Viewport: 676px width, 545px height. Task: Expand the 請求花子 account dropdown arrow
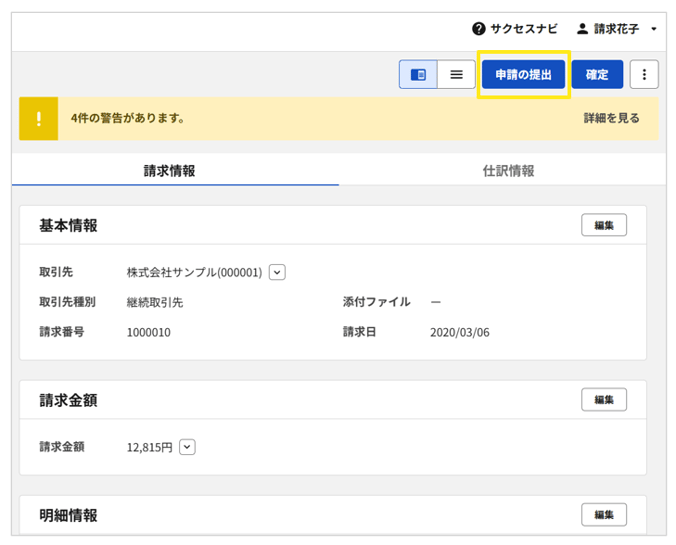click(x=654, y=29)
